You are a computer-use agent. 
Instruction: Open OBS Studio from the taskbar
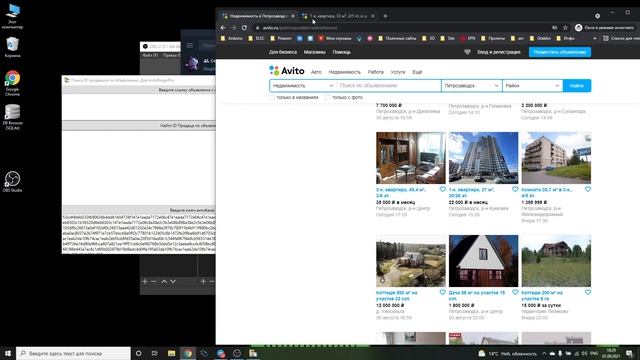pos(237,353)
